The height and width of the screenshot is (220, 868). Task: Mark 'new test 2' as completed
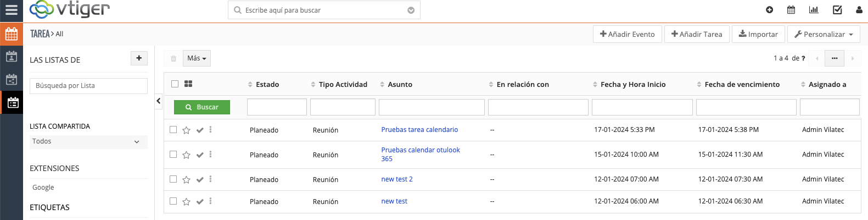(x=200, y=180)
